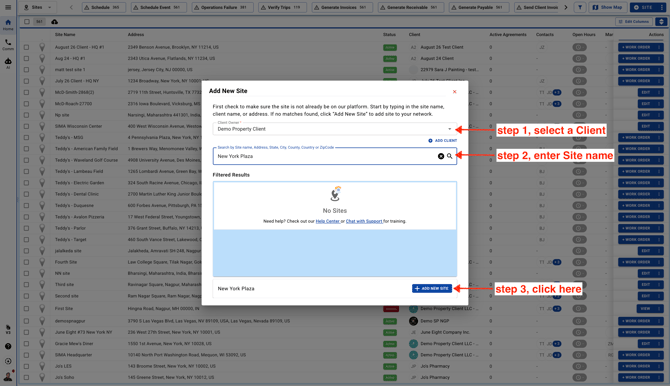Click the search magnifier in dialog
The height and width of the screenshot is (386, 670).
click(x=450, y=156)
